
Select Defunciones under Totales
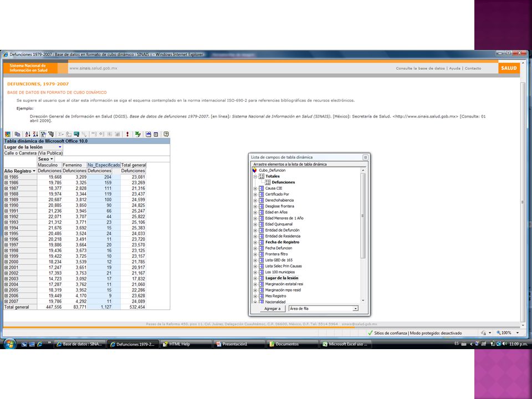coord(283,182)
